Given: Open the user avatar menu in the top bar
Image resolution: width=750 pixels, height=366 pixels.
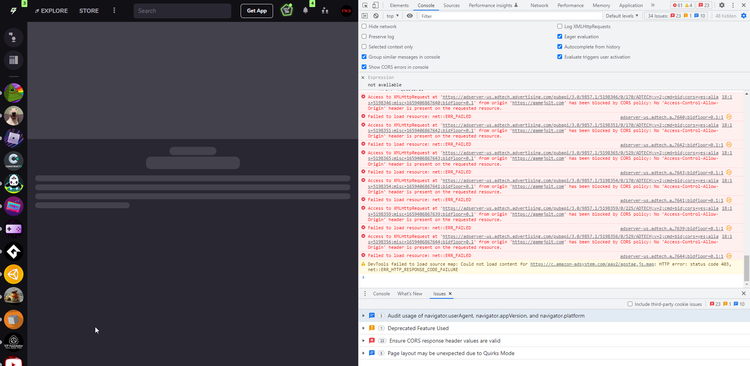Looking at the screenshot, I should tap(346, 11).
